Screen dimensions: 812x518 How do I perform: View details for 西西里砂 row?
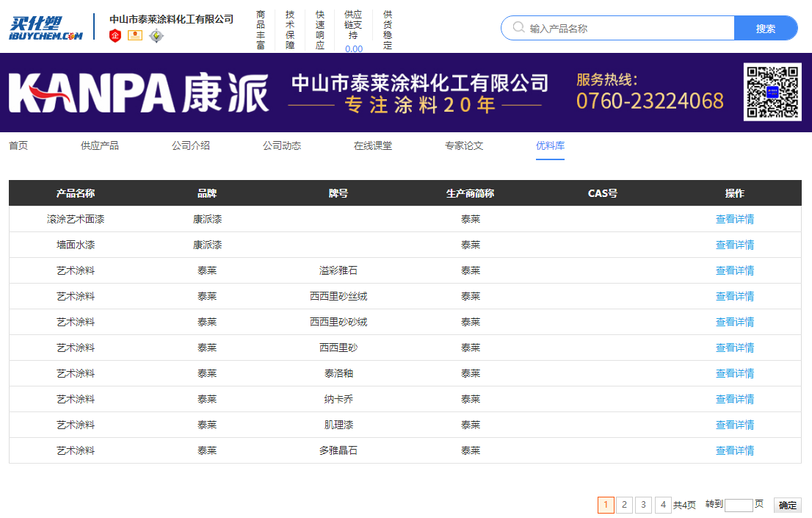click(734, 348)
